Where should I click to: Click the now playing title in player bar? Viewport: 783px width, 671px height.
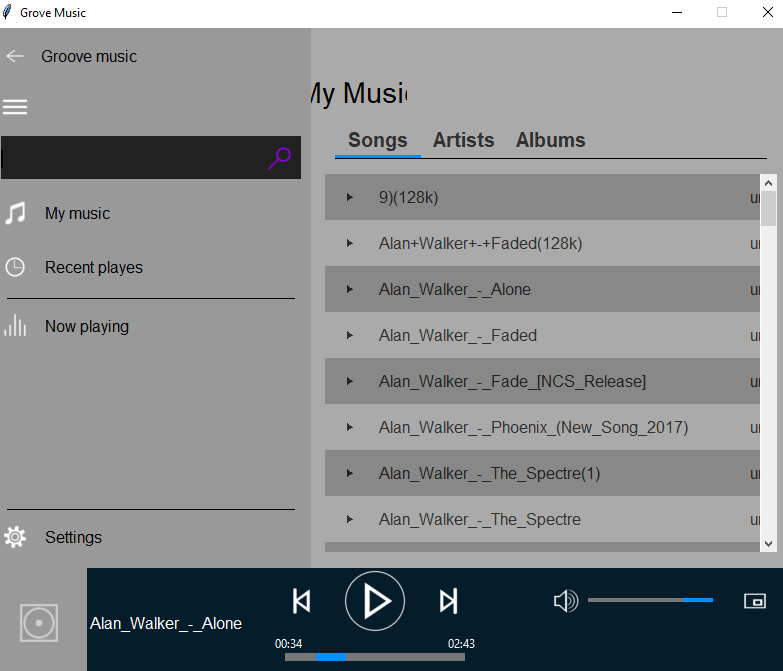166,624
